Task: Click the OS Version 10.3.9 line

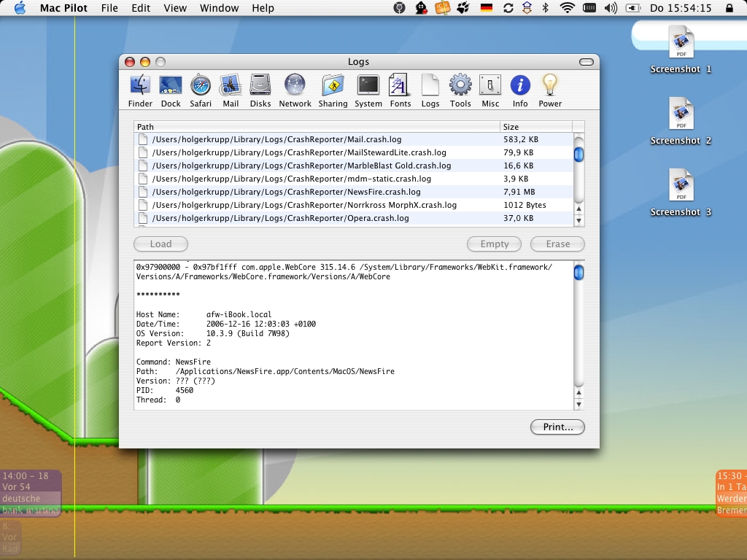Action: click(213, 333)
